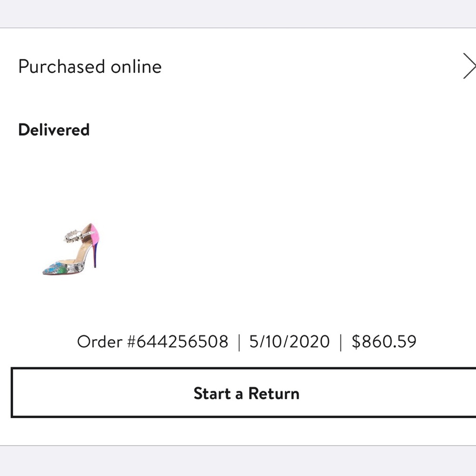Click the spiked ankle strap on shoe image
This screenshot has width=476, height=476.
73,235
